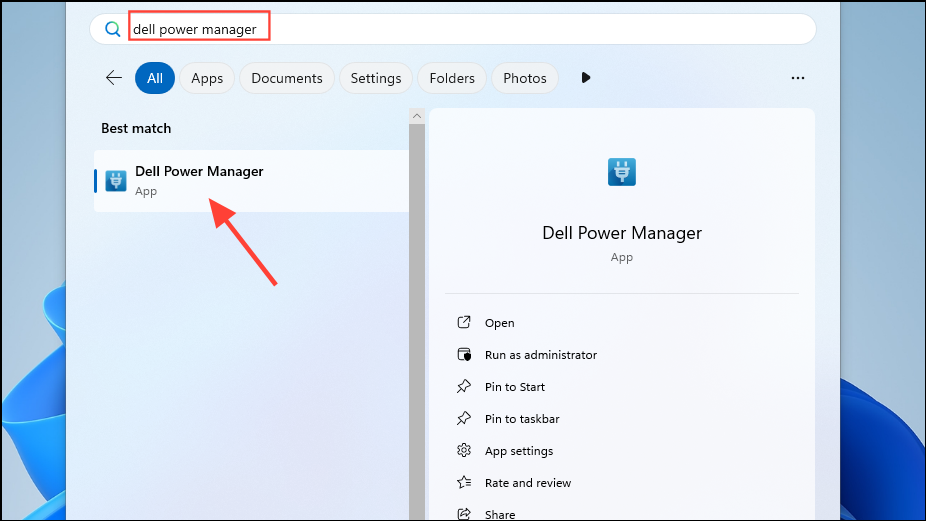Switch to the Folders filter tab
926x521 pixels.
click(x=452, y=78)
